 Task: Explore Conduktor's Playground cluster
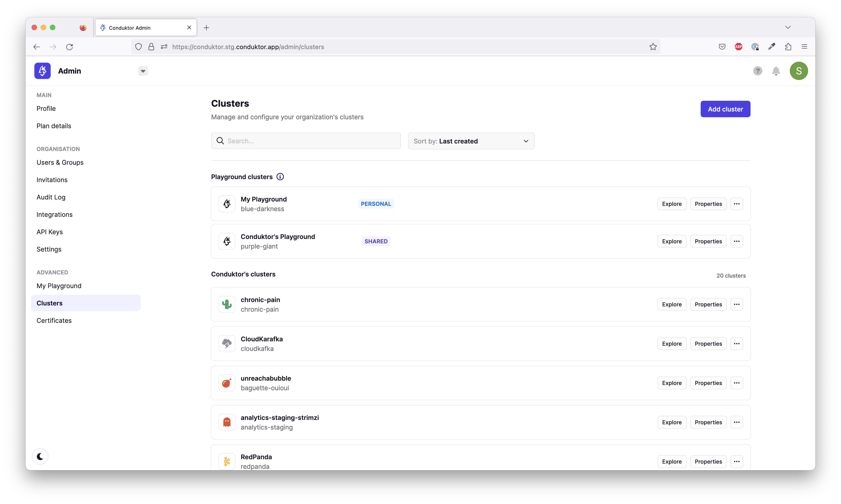pos(671,241)
